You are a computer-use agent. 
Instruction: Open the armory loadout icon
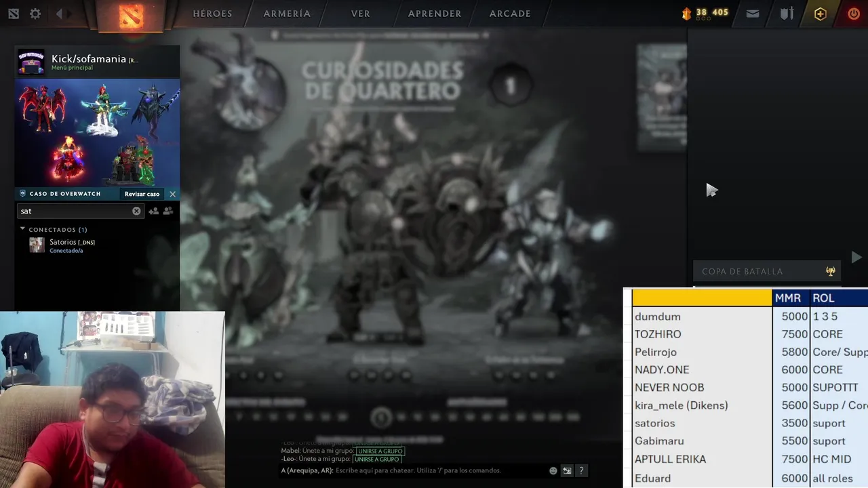(x=787, y=14)
